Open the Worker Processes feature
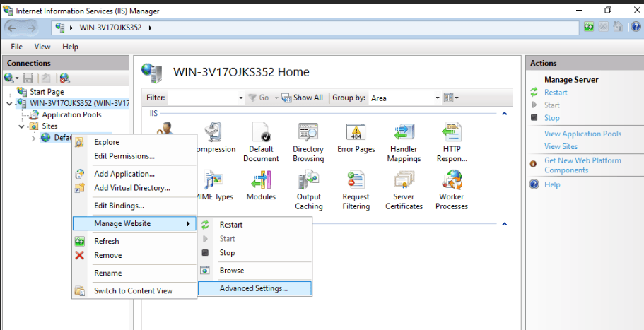This screenshot has width=644, height=330. (x=452, y=189)
